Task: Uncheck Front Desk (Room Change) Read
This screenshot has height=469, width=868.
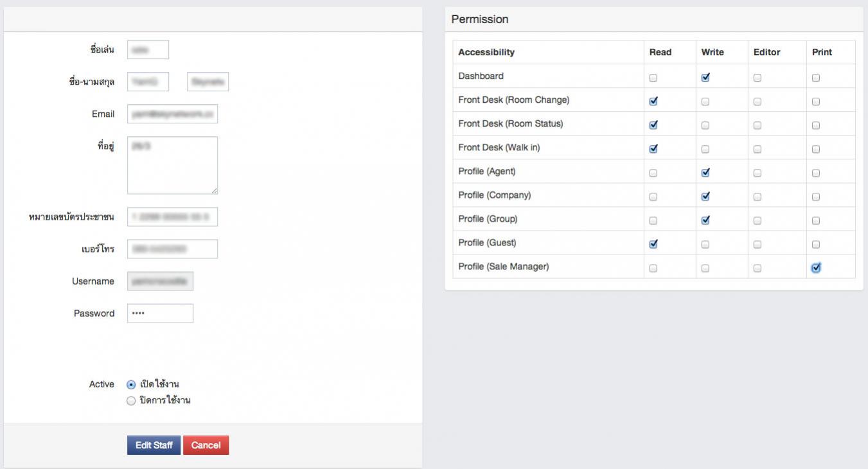Action: 653,101
